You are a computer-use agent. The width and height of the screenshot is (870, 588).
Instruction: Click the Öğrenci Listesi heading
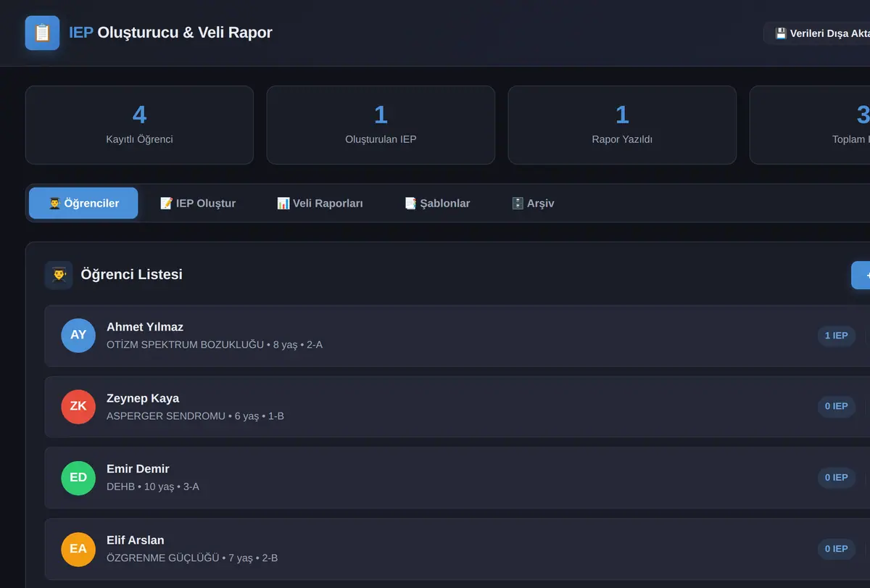pos(132,275)
